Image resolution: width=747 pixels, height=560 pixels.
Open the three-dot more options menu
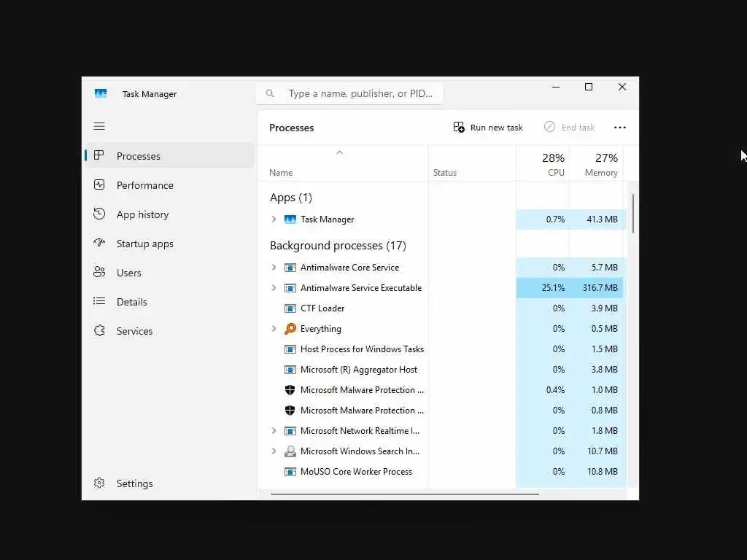click(620, 127)
